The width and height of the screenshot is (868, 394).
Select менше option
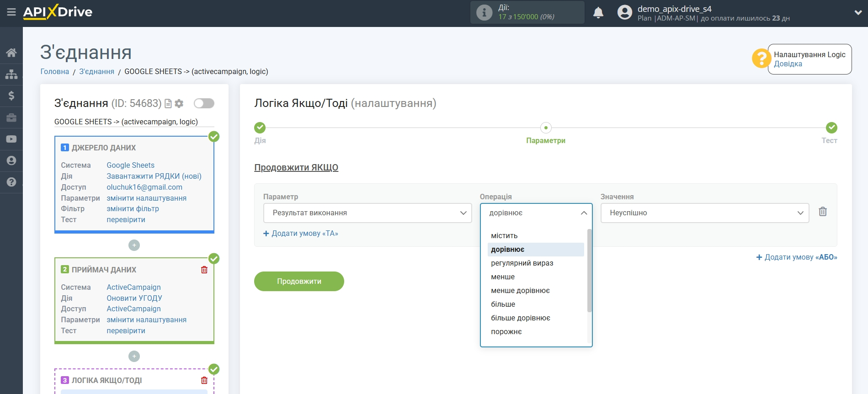tap(536, 277)
